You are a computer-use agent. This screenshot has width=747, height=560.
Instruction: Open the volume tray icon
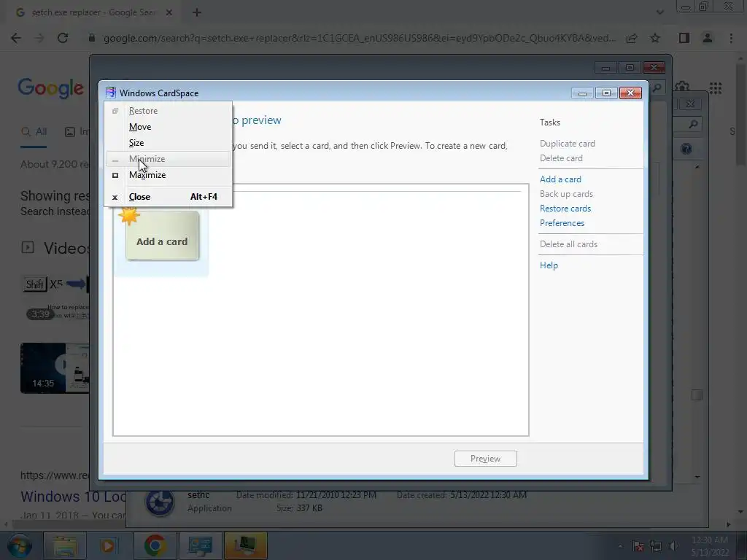click(x=673, y=546)
